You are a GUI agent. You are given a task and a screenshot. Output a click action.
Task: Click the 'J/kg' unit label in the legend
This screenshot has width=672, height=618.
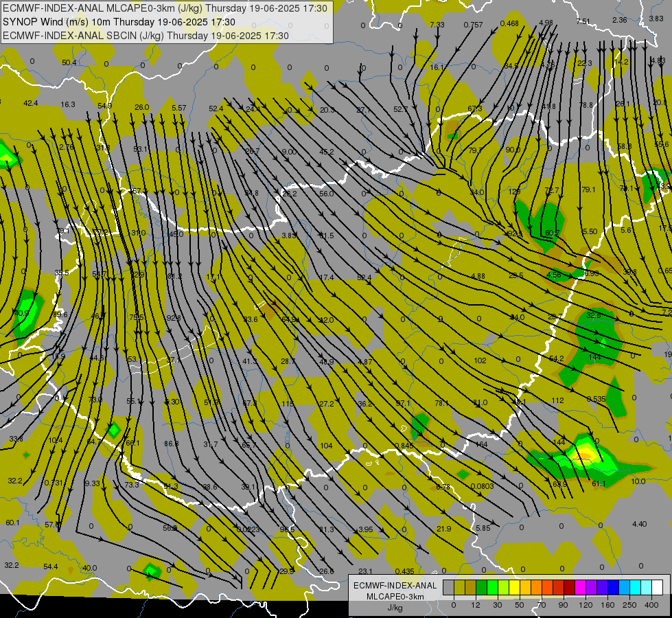(395, 608)
